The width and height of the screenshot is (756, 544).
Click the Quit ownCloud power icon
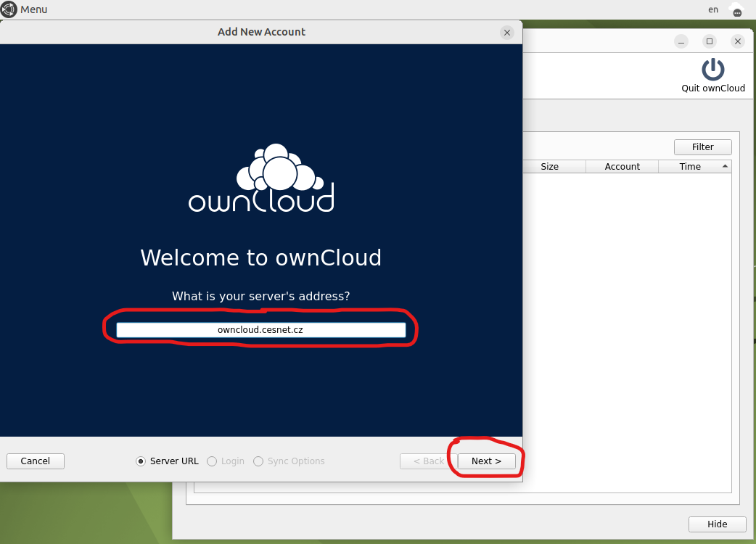[713, 70]
